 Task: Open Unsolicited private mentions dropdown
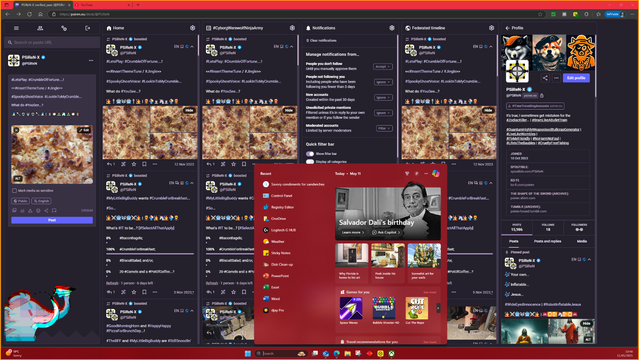point(383,113)
